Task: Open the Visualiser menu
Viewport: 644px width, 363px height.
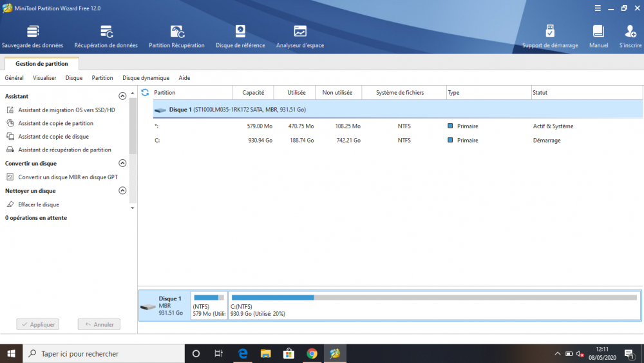Action: [x=44, y=78]
